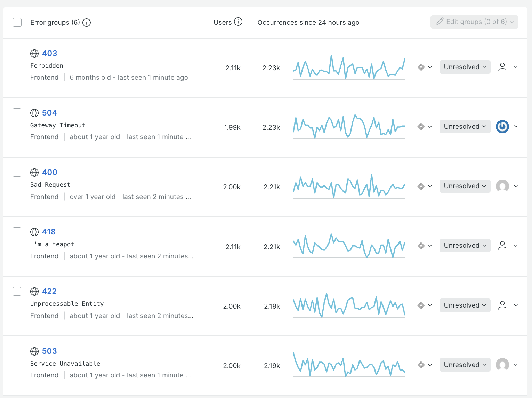Viewport: 532px width, 398px height.
Task: Click the globe icon beside error 422
Action: click(x=34, y=292)
